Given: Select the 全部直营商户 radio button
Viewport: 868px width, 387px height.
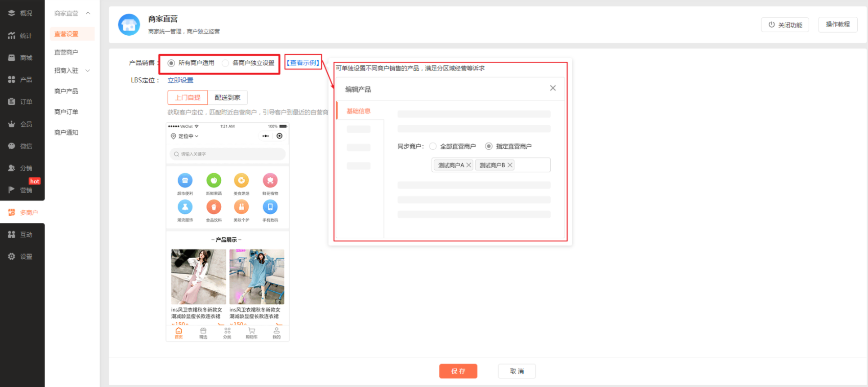Looking at the screenshot, I should (x=433, y=146).
